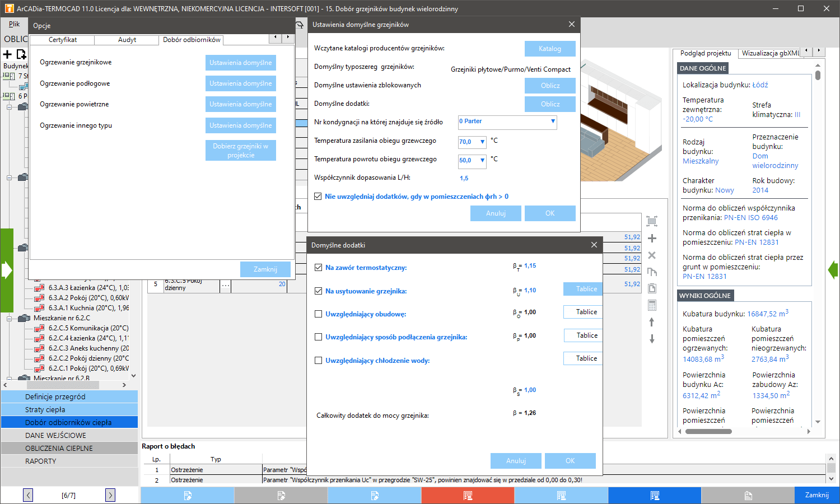This screenshot has height=504, width=840.
Task: Enable 'Uwzględniający obudowę'
Action: pyautogui.click(x=319, y=314)
